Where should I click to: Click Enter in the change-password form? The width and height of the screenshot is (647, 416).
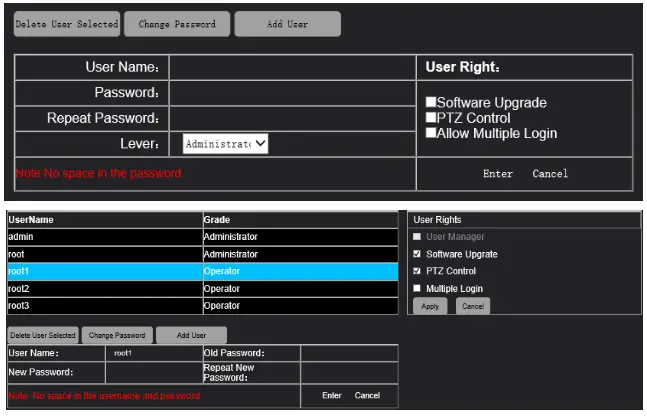pyautogui.click(x=332, y=396)
